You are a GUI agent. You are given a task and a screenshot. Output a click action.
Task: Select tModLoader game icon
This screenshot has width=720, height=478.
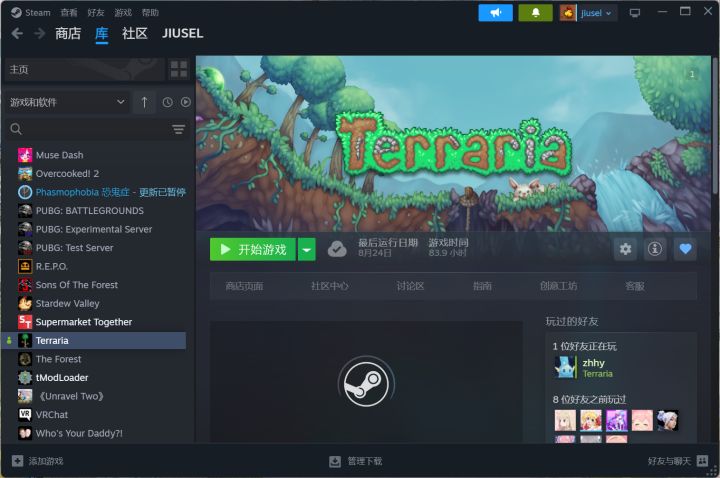pyautogui.click(x=25, y=377)
